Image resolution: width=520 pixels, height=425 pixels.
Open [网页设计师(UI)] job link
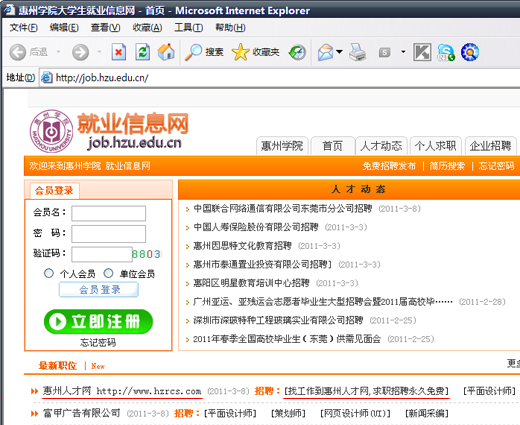[355, 413]
